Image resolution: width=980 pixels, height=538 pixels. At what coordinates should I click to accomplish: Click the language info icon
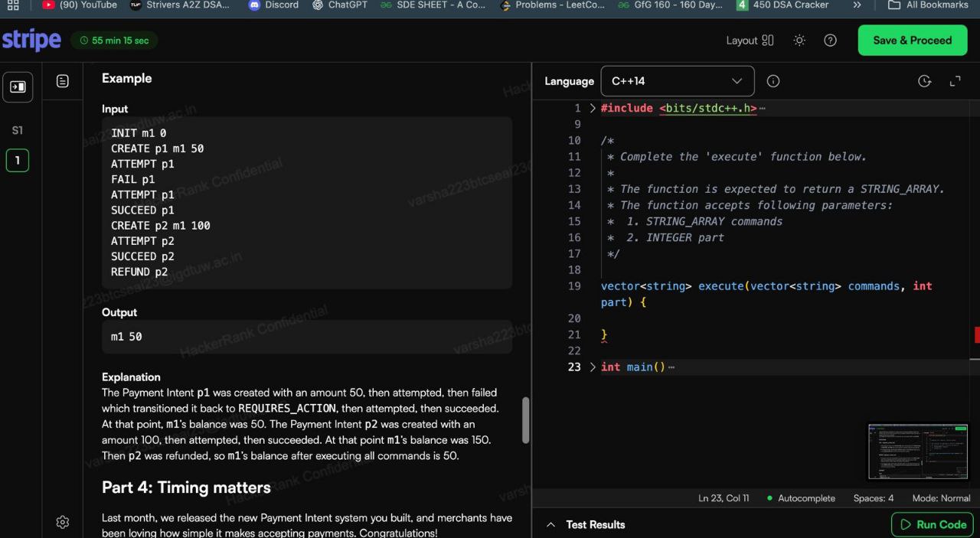[x=773, y=81]
